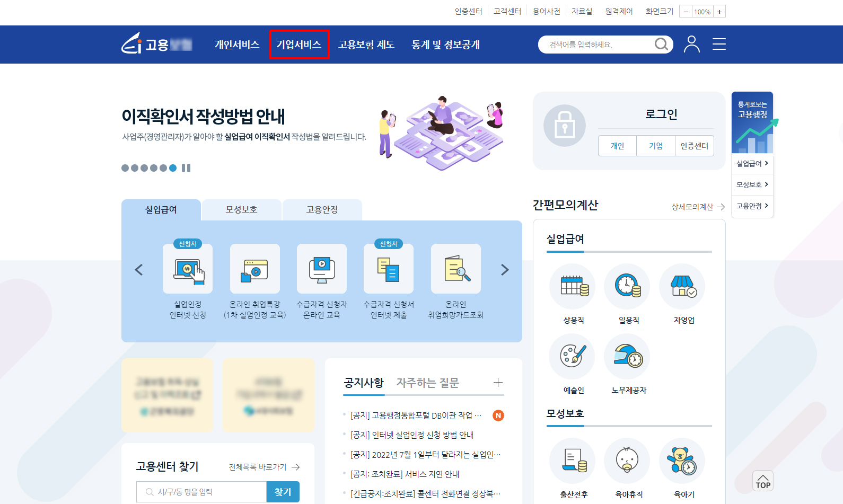Open 실업인정 인터넷 신청 icon
Viewport: 843px width, 504px height.
[188, 269]
